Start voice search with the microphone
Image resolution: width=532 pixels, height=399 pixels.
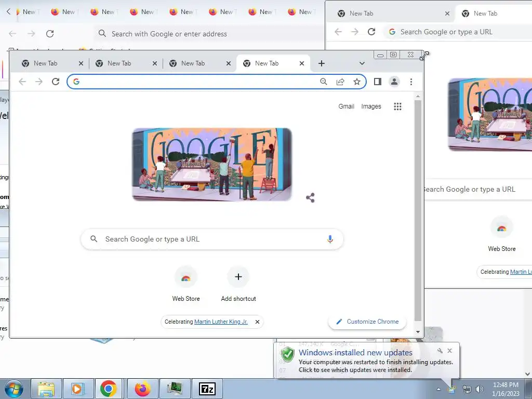click(x=330, y=239)
